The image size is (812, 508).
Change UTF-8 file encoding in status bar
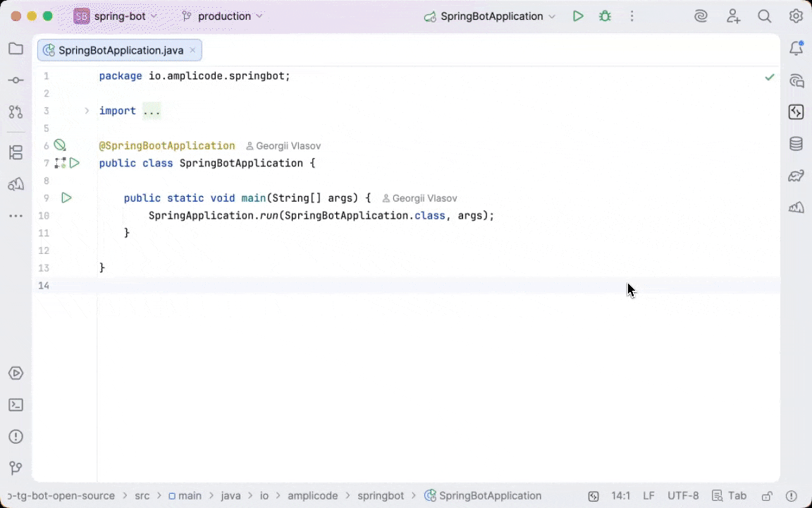click(683, 496)
